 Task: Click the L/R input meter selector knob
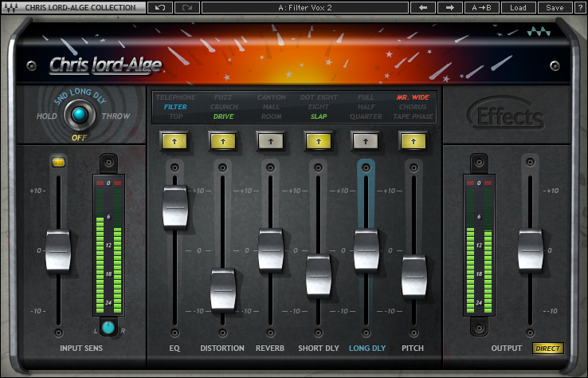[108, 327]
